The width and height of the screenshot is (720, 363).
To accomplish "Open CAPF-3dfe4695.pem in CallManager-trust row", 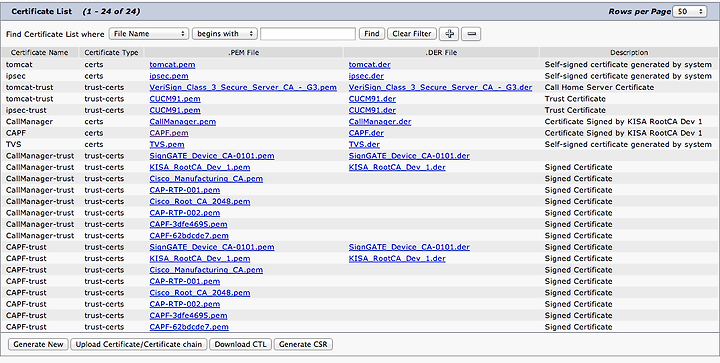I will 188,224.
